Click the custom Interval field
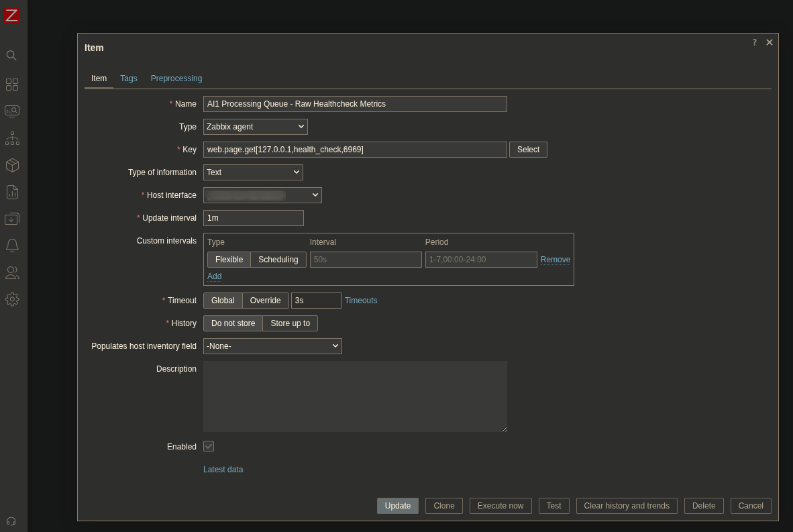Screen dimensions: 793x532 (x=366, y=260)
